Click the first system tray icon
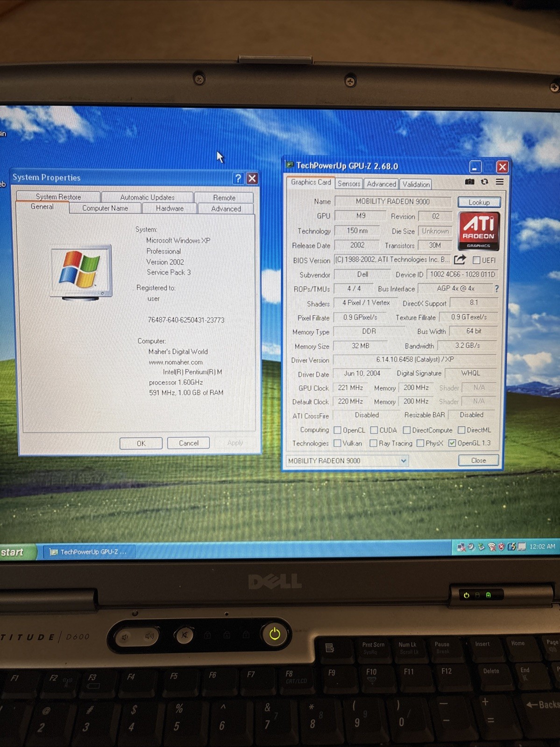560x747 pixels. (x=461, y=547)
